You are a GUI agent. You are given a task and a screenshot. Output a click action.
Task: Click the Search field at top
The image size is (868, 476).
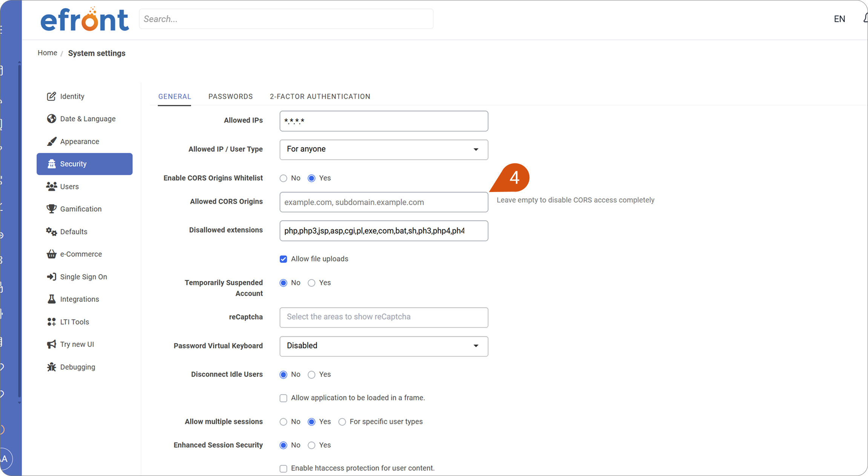286,19
